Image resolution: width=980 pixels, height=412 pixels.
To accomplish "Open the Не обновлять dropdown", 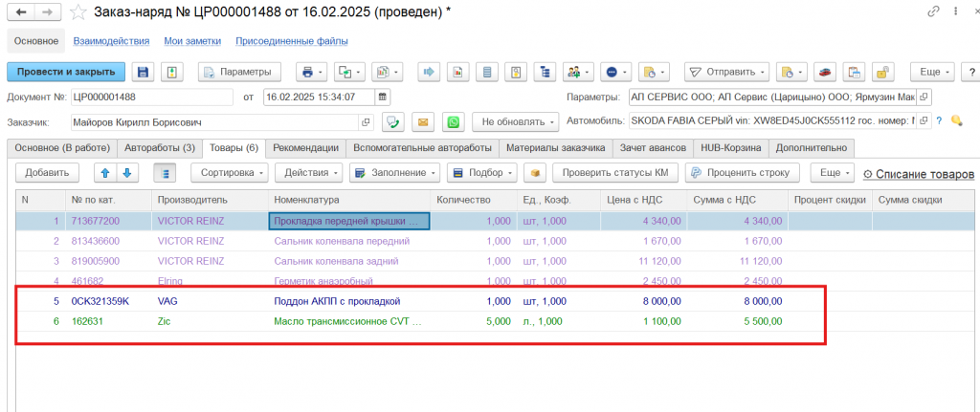I will coord(515,122).
